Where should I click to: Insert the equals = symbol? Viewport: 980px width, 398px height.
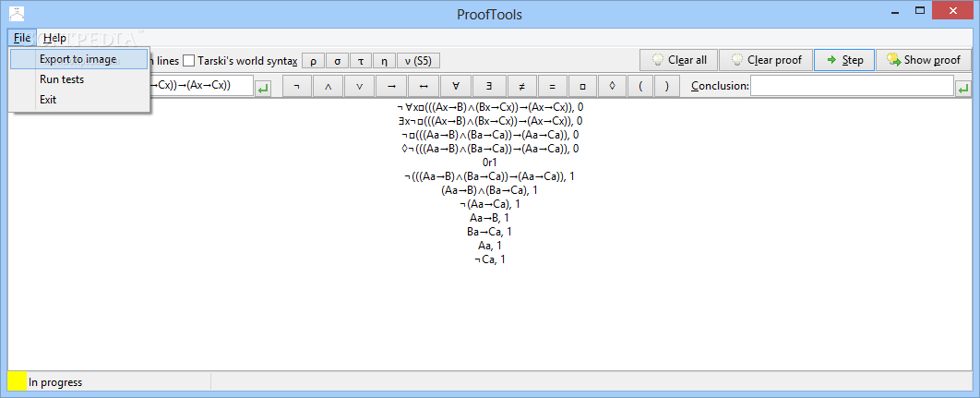[x=552, y=87]
